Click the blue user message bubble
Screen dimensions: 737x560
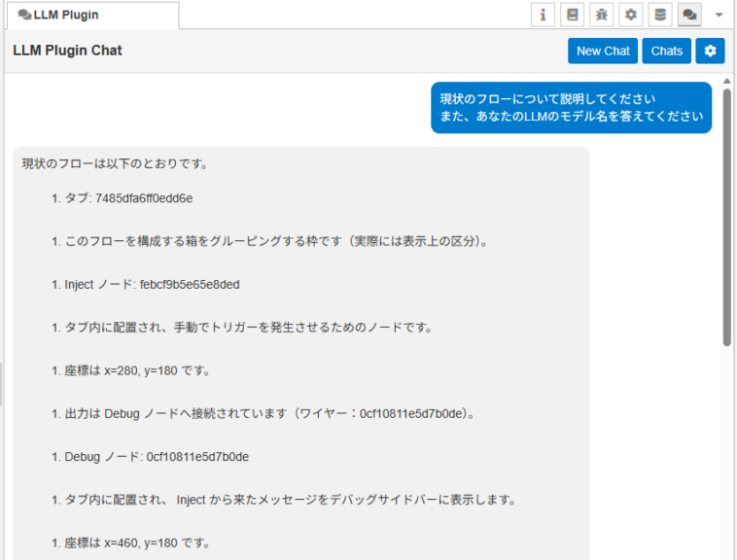pyautogui.click(x=571, y=107)
